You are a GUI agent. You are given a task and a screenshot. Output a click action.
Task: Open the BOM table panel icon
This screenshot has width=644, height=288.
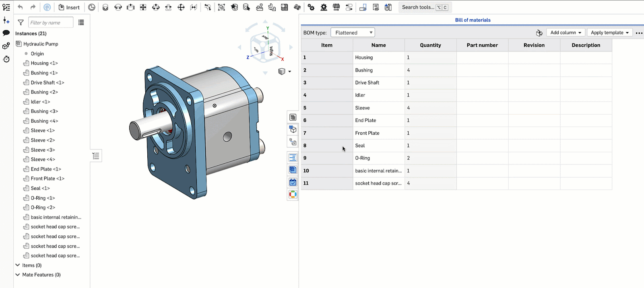(293, 117)
